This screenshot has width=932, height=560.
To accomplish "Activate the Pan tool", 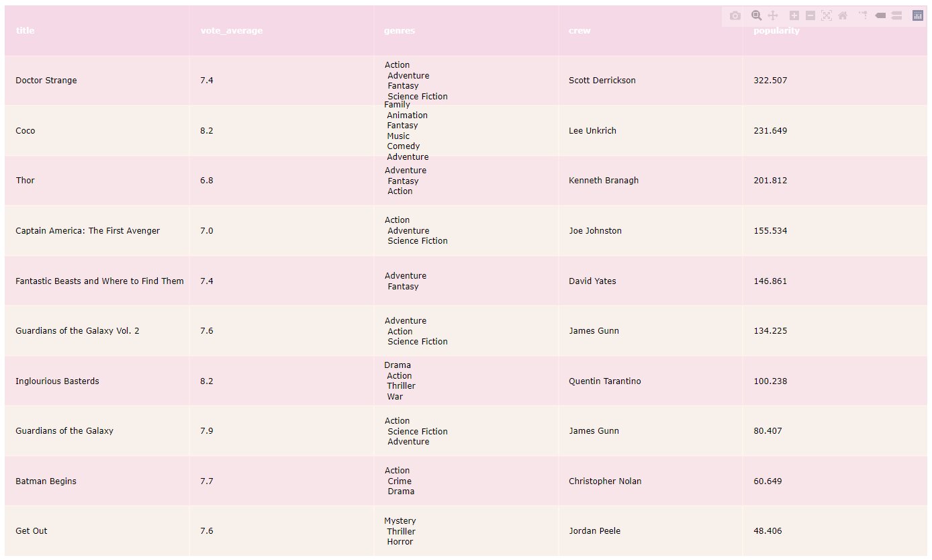I will click(x=773, y=15).
